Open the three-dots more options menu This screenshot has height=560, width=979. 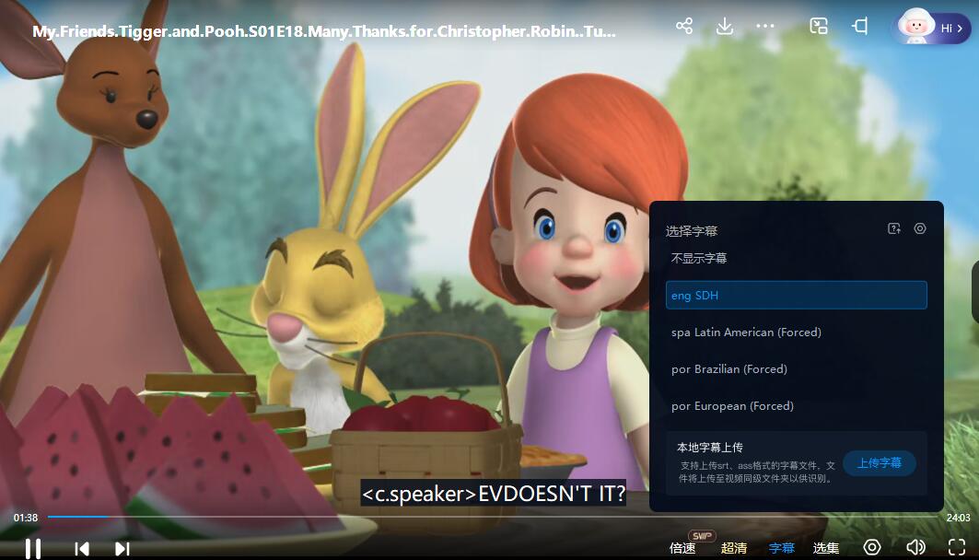pyautogui.click(x=764, y=26)
